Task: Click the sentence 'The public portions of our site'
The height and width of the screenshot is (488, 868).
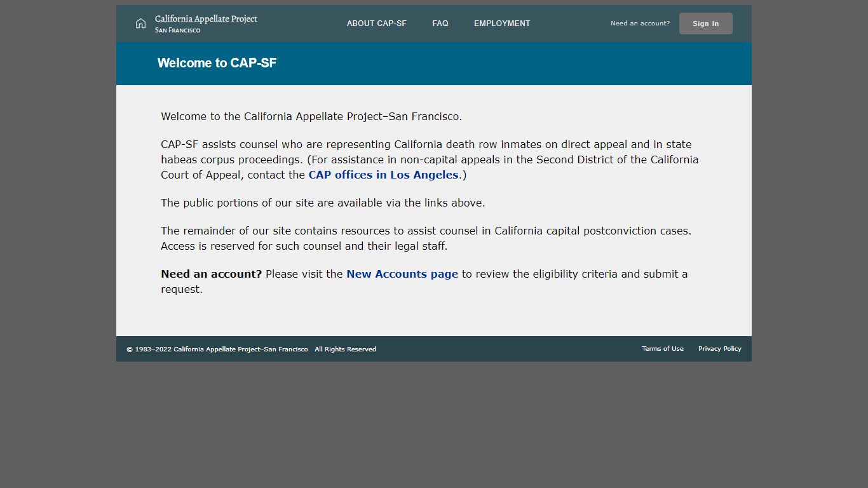Action: [323, 203]
